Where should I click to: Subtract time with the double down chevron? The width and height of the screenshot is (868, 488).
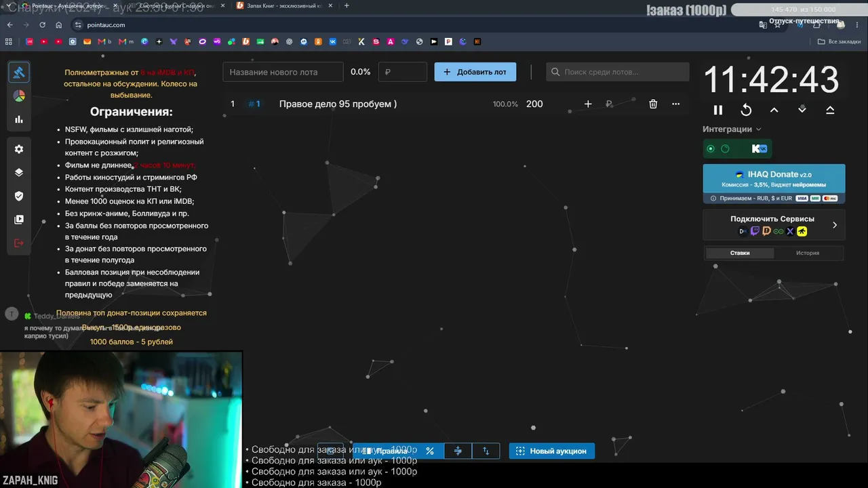coord(802,110)
